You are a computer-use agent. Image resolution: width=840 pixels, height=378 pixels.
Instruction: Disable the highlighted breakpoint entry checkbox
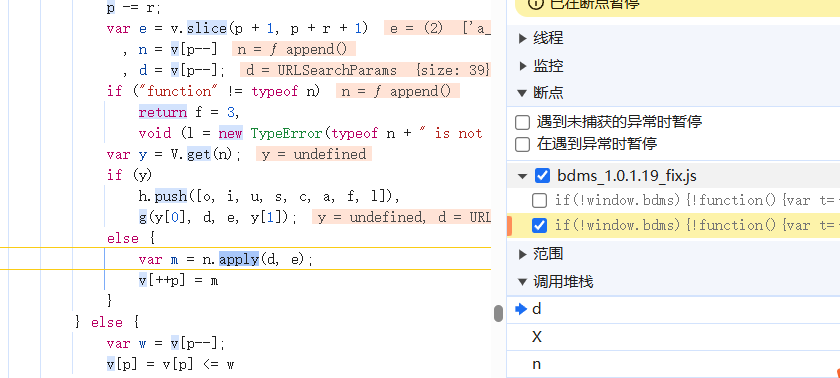point(539,225)
